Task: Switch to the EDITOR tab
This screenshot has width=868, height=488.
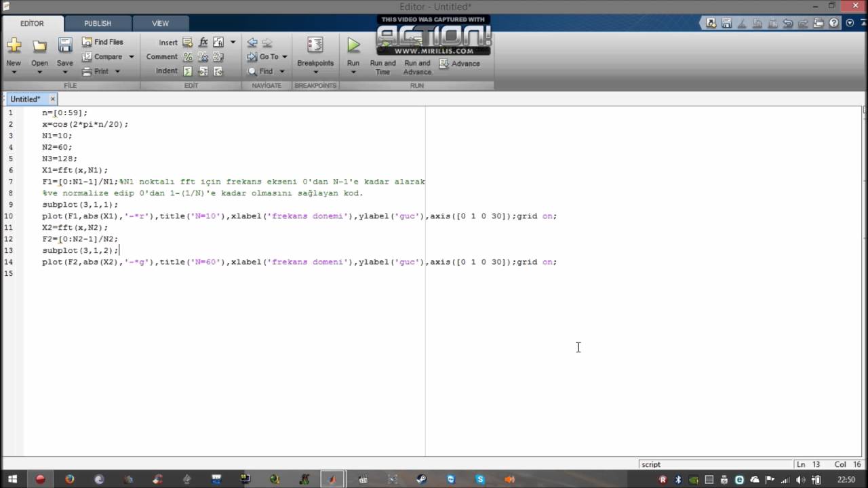Action: click(32, 23)
